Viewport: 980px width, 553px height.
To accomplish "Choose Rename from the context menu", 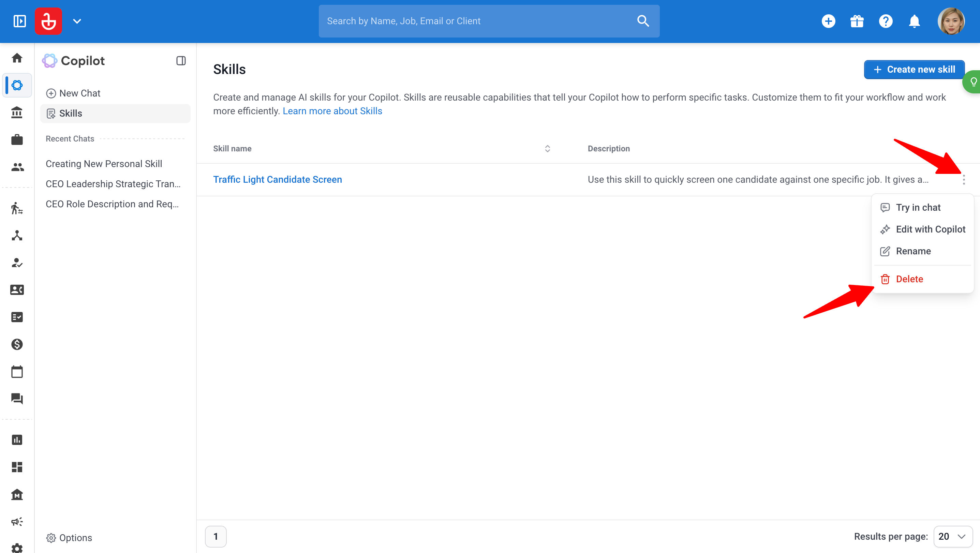I will point(923,251).
